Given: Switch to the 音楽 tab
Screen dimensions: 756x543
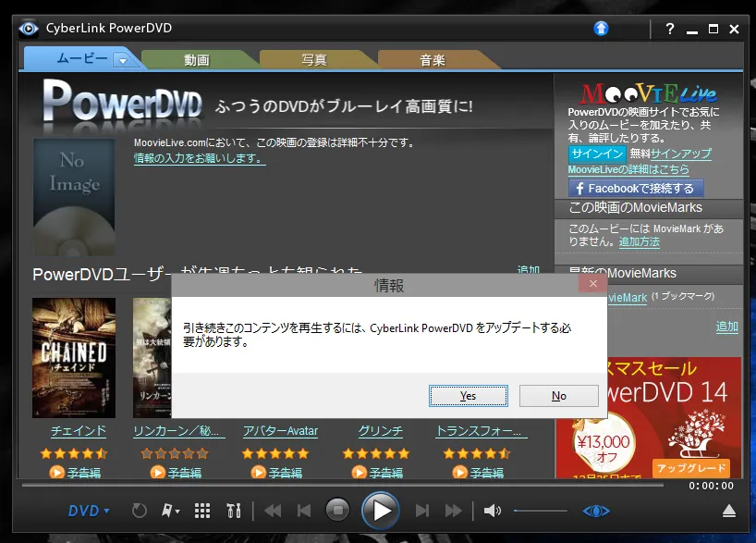Looking at the screenshot, I should [433, 60].
